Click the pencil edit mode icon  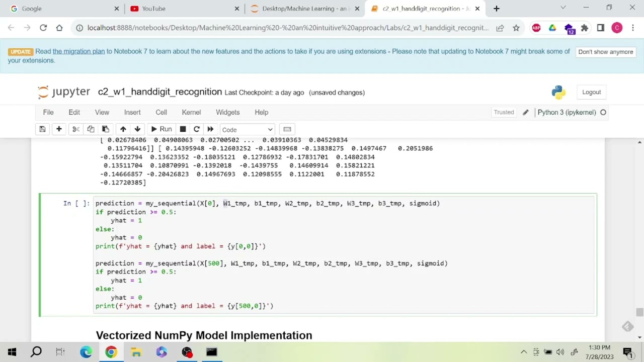coord(525,112)
